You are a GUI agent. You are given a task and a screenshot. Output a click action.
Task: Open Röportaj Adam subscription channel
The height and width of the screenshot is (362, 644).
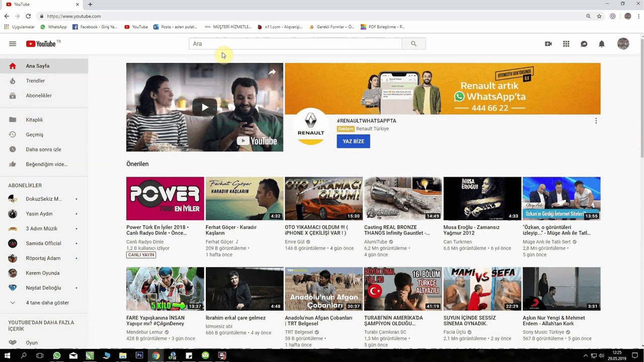[44, 258]
